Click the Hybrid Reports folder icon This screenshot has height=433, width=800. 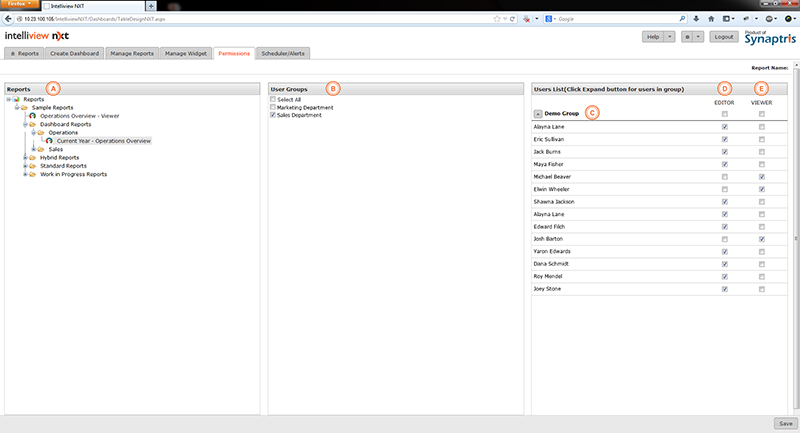[x=32, y=158]
